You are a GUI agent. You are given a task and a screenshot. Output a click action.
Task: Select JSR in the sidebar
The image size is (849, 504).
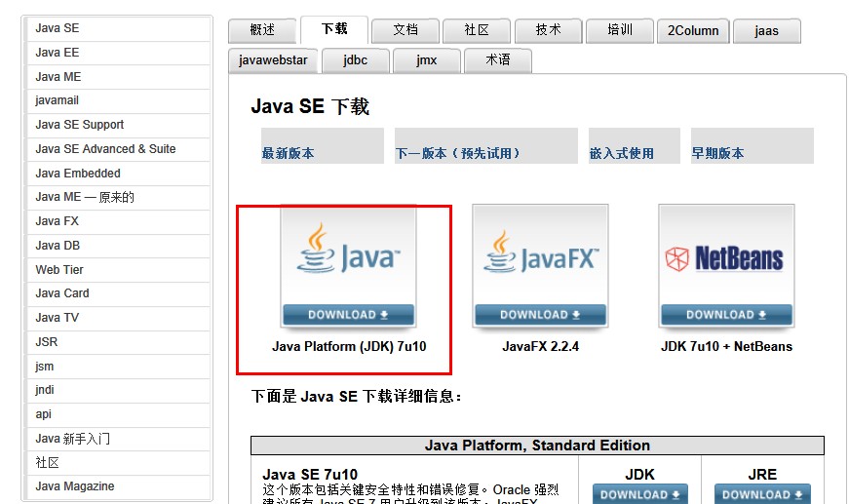tap(118, 342)
